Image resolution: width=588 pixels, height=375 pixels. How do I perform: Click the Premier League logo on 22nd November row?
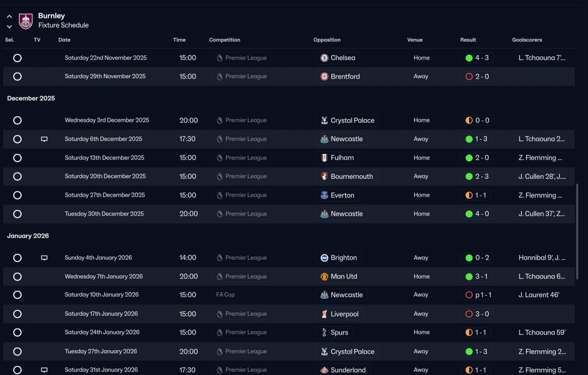[220, 58]
